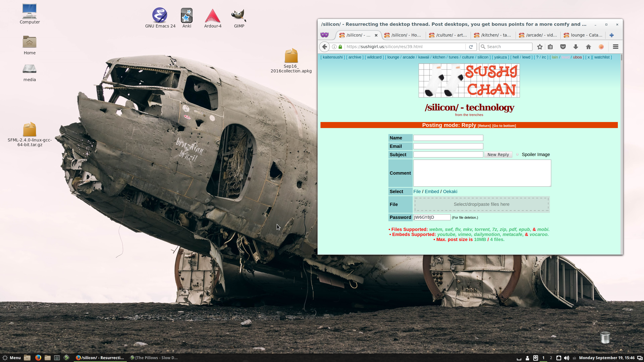
Task: Click the volume icon in tray
Action: coord(567,358)
